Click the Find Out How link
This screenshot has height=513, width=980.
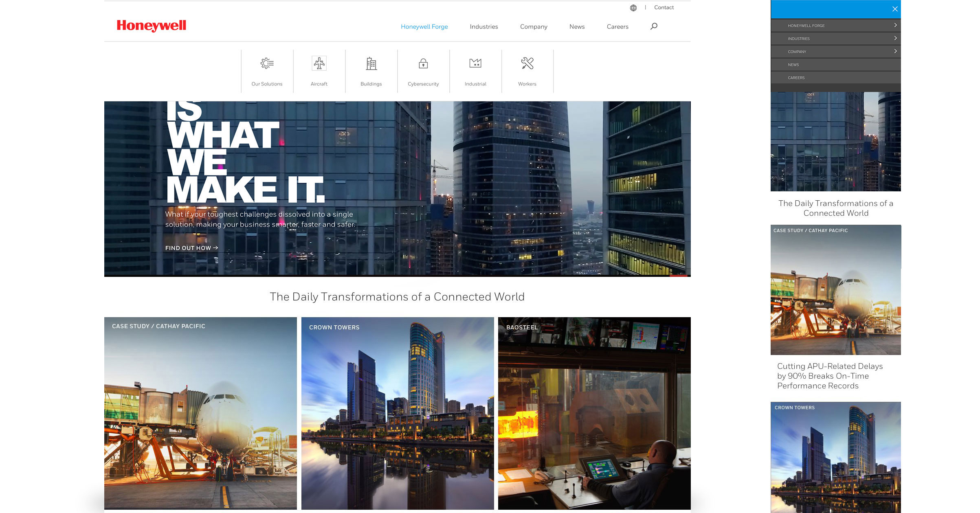point(191,248)
